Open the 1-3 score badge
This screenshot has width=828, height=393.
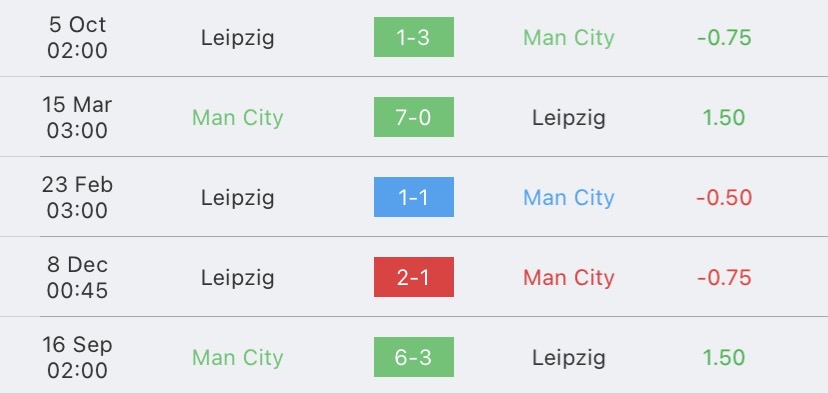pos(413,37)
